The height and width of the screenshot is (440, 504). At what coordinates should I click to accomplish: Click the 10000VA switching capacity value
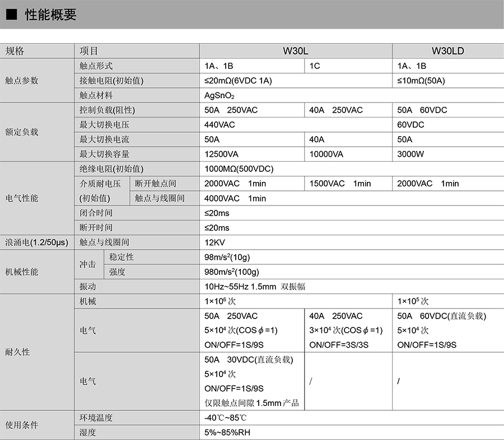pos(326,154)
